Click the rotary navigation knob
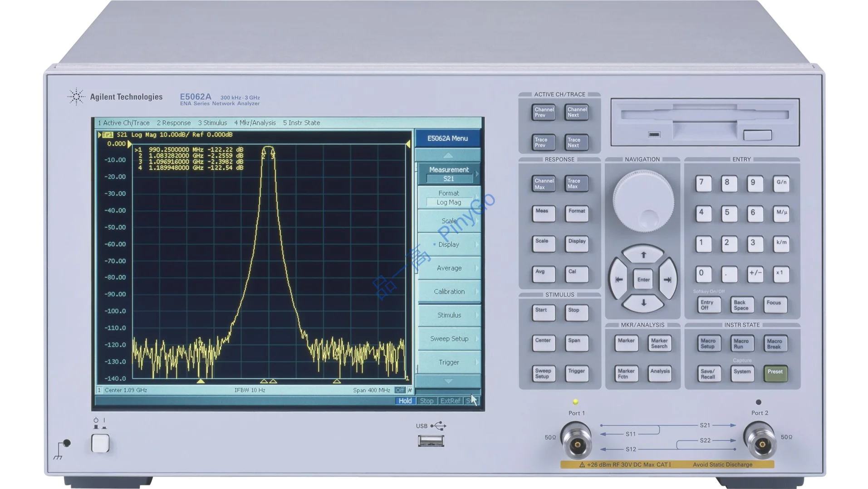 click(643, 201)
